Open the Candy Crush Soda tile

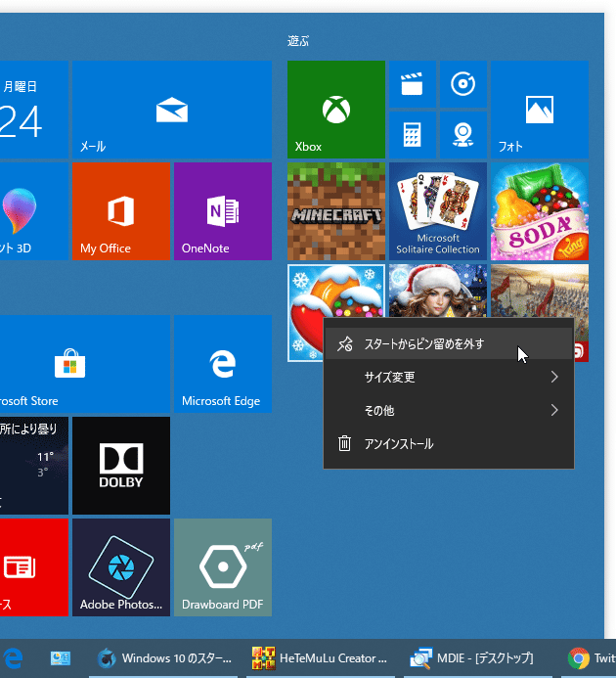tap(540, 211)
